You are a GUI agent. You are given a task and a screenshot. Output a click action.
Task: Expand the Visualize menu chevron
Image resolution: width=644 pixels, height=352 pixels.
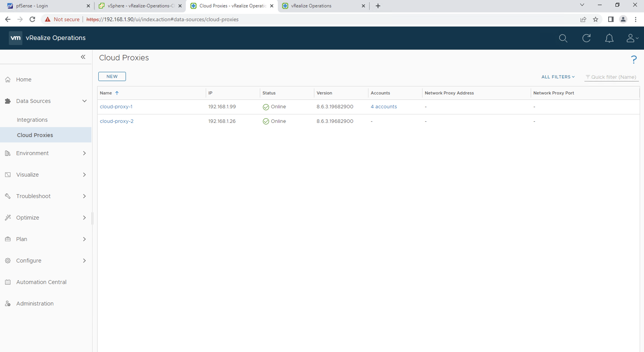coord(84,175)
